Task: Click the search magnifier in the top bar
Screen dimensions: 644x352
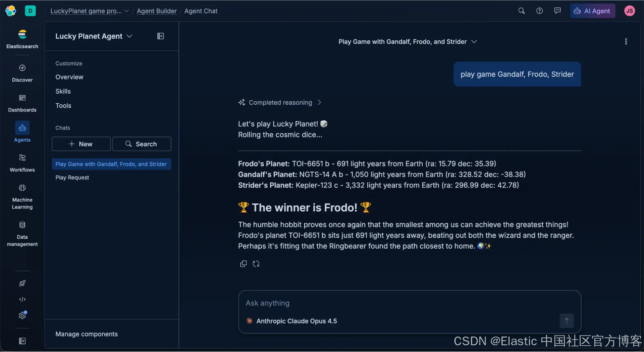Action: (x=522, y=11)
